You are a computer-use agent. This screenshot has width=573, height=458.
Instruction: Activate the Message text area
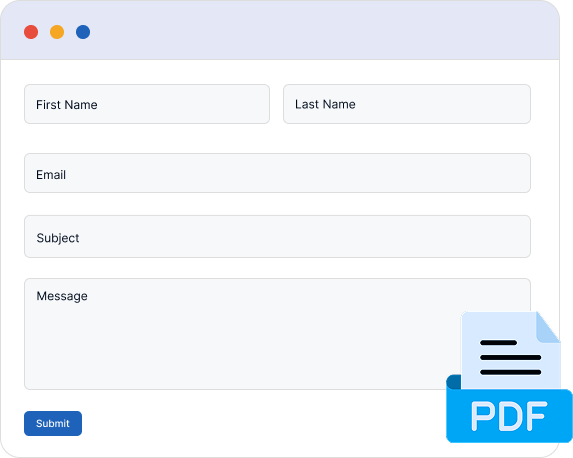point(277,334)
